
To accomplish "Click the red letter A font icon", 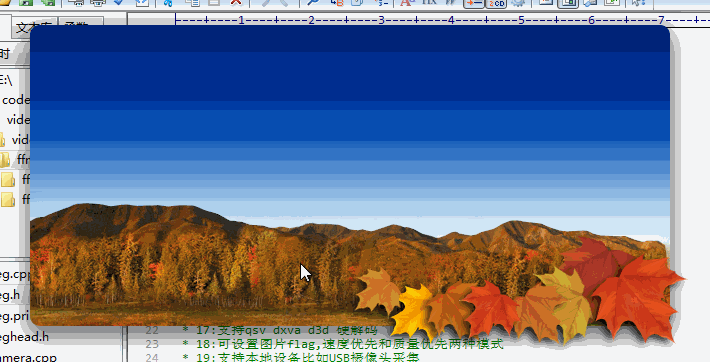I will [406, 2].
